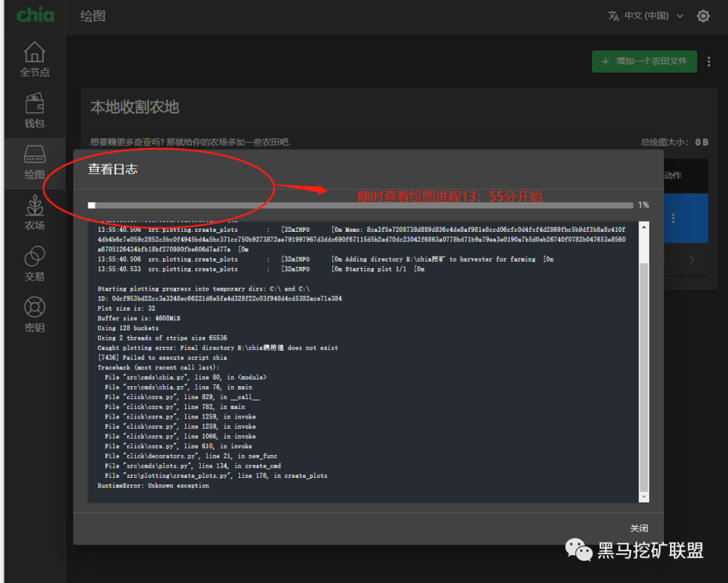This screenshot has width=728, height=583.
Task: Click the log scrollbar down arrow
Action: point(644,497)
